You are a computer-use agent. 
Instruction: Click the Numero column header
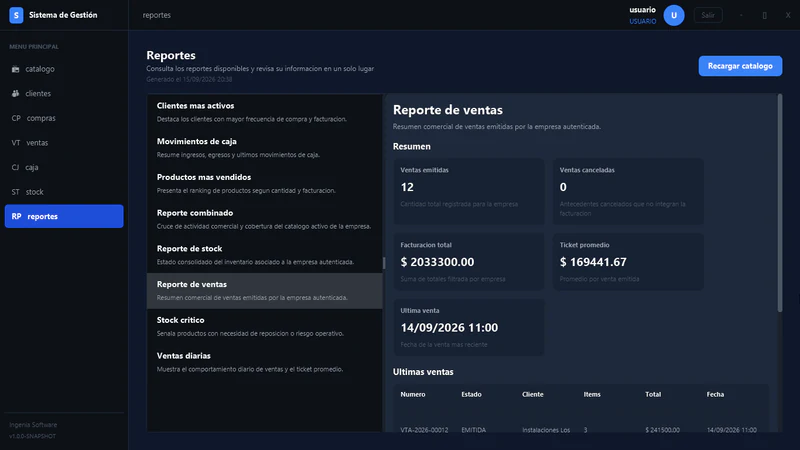click(x=413, y=394)
